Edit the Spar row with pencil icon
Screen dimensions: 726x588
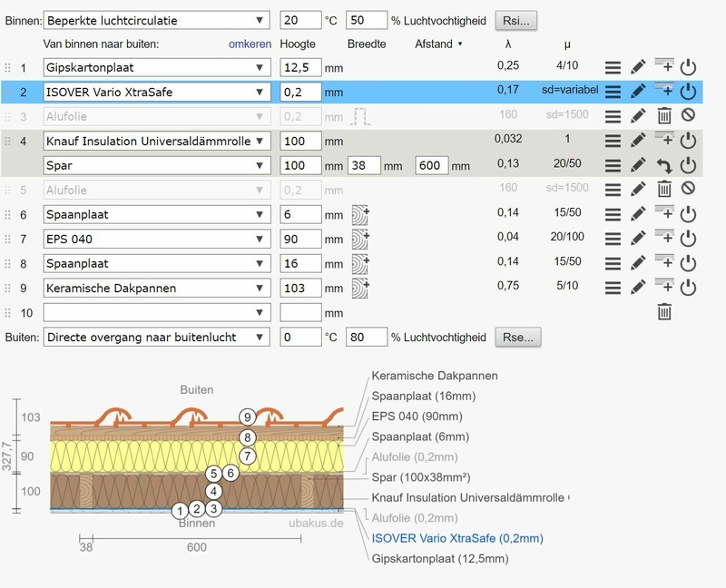tap(638, 165)
